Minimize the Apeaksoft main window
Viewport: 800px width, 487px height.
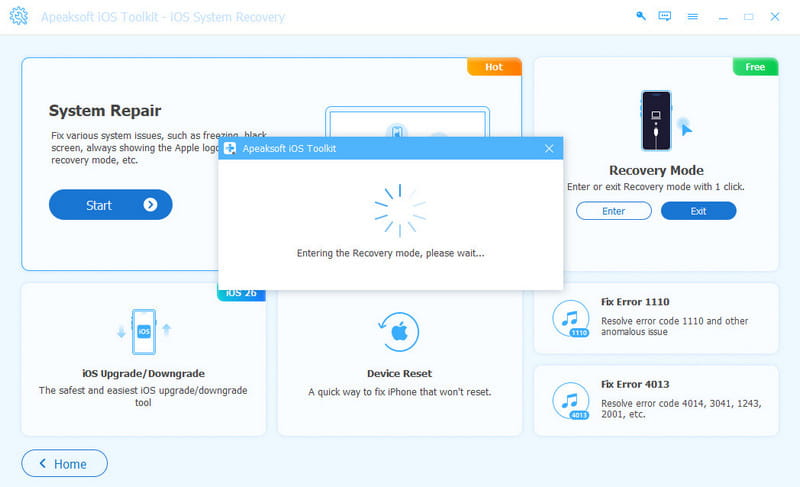tap(723, 18)
